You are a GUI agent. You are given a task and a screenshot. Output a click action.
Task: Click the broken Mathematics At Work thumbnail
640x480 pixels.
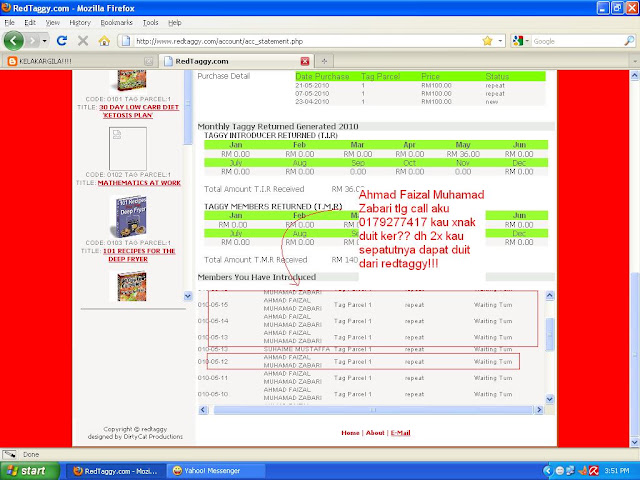point(128,149)
